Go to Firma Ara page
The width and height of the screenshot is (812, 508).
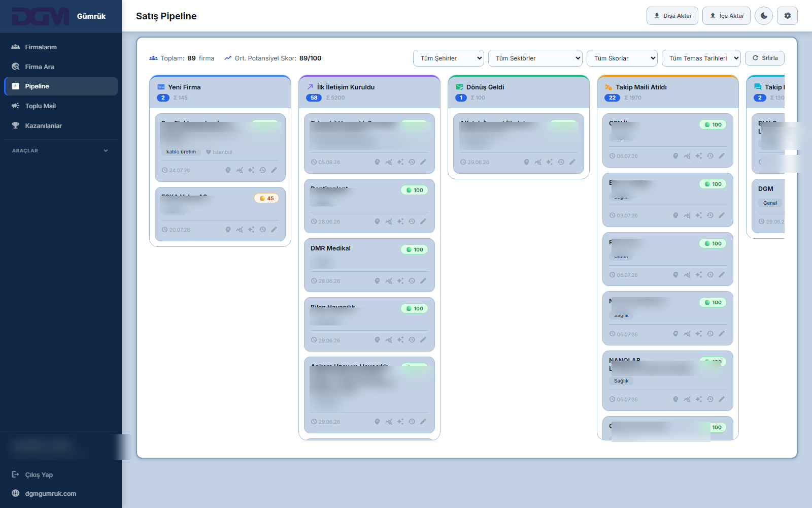tap(61, 67)
